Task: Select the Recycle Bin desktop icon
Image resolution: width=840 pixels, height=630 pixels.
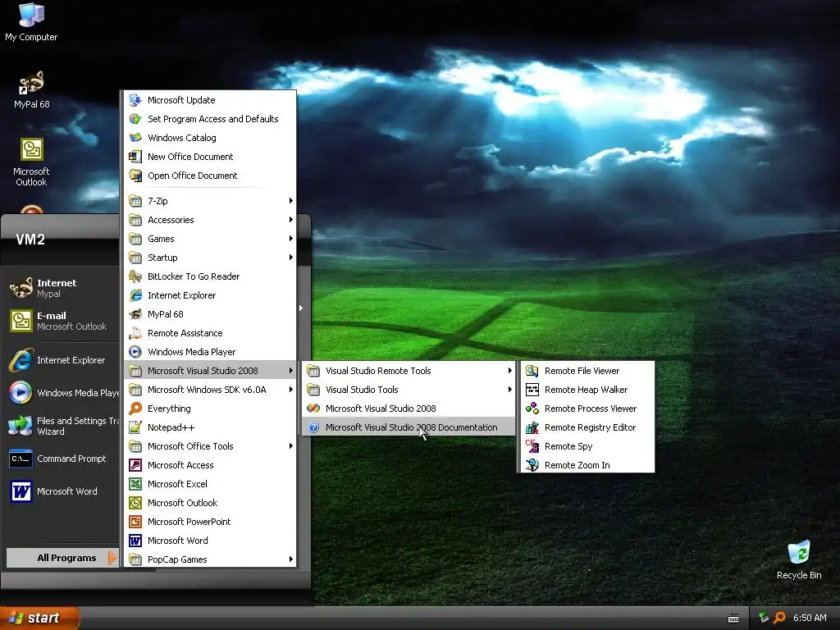Action: click(799, 560)
